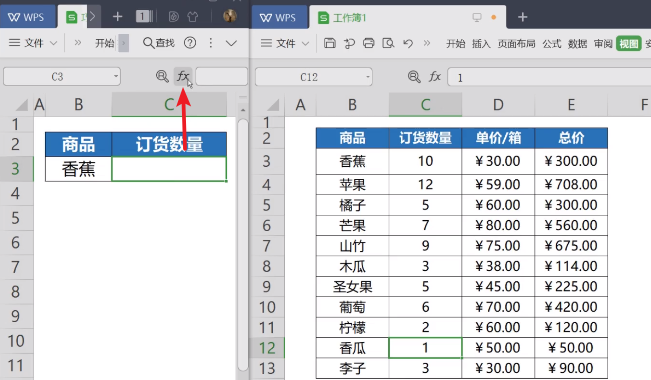Expand the arrow beside 文件 in right window
This screenshot has width=651, height=380.
(306, 43)
